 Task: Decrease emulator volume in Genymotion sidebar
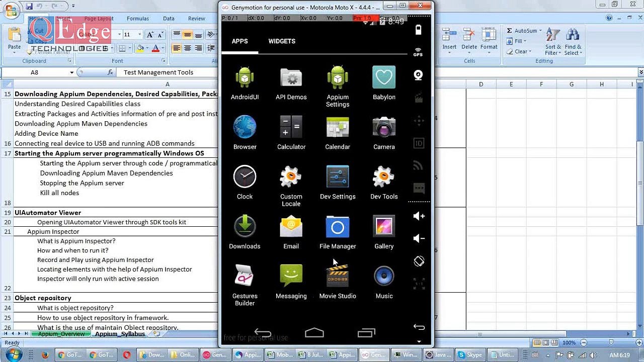[x=419, y=238]
